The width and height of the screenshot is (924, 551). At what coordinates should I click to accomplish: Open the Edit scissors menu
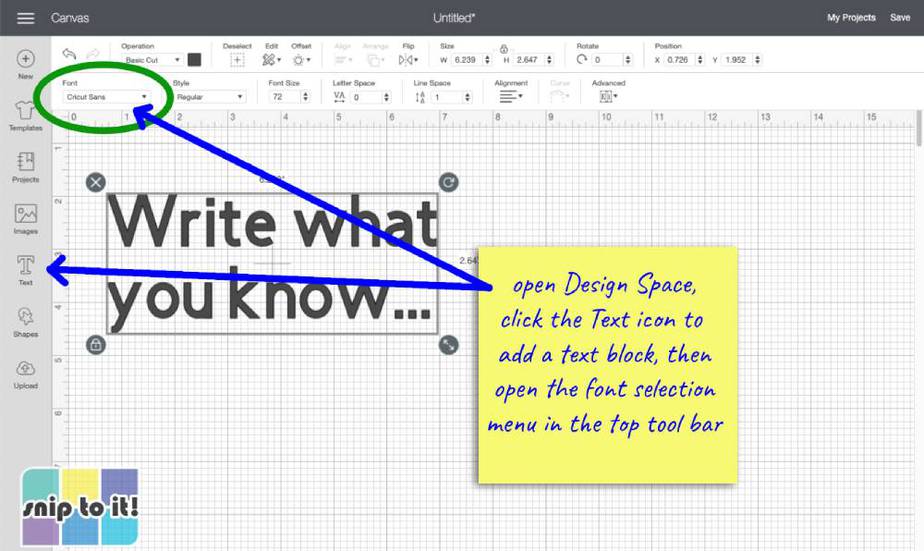point(271,60)
